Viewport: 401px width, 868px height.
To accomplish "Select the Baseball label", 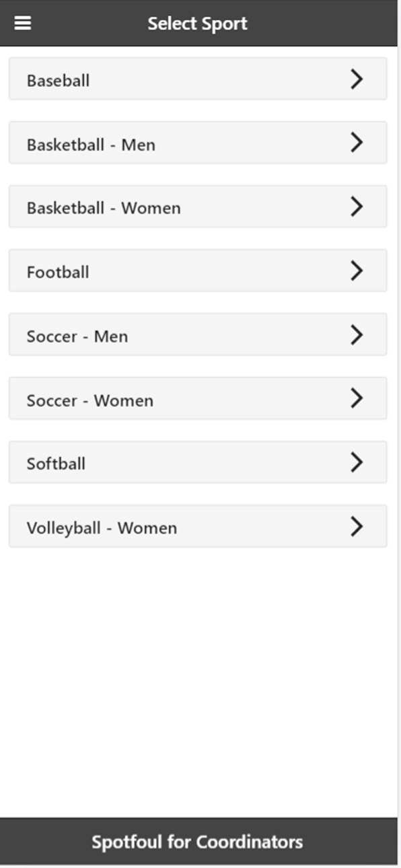I will 58,81.
